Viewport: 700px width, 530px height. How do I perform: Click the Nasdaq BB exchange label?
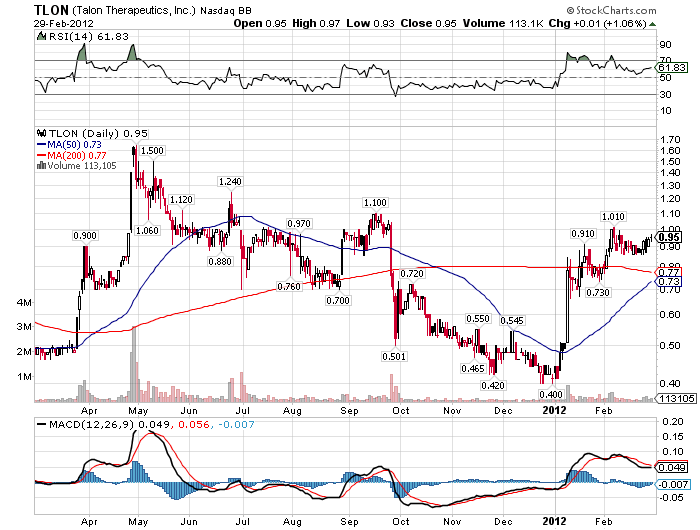click(x=225, y=10)
